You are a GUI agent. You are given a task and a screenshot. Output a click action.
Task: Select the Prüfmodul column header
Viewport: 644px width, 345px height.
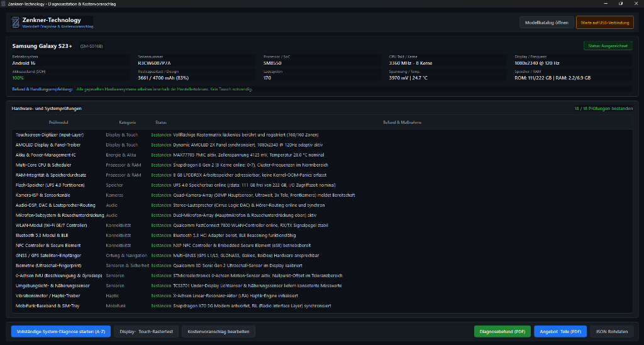click(58, 123)
